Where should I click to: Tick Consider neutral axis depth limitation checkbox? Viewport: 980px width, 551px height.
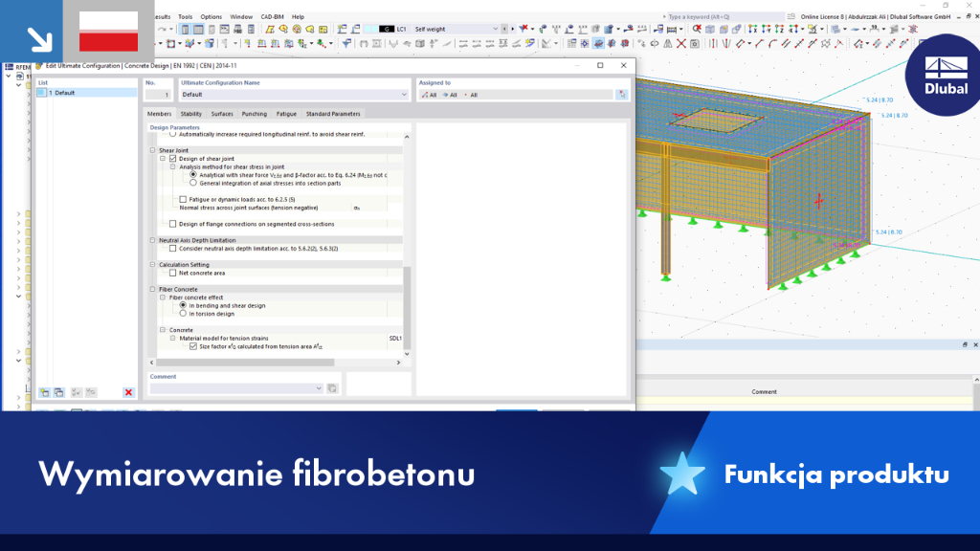(173, 249)
